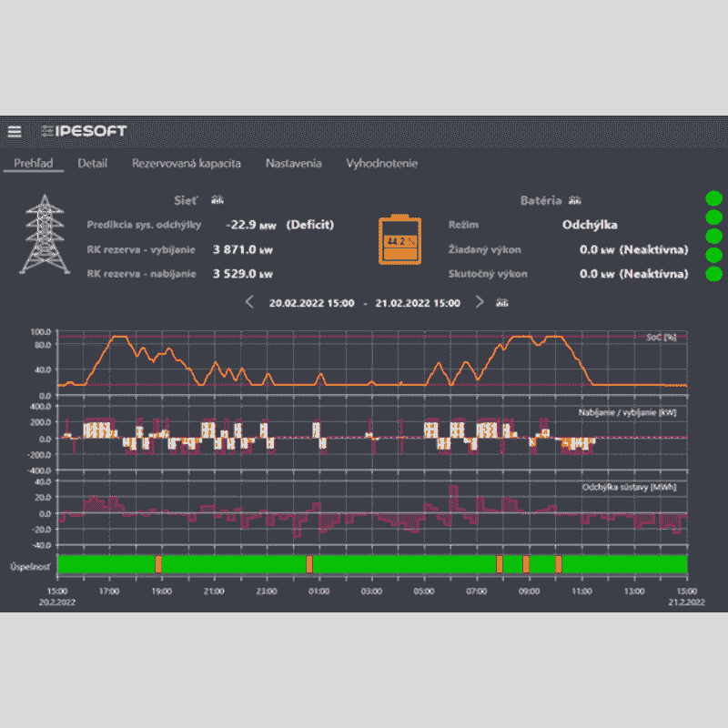
Task: Click the (Deficit) status text
Action: (309, 225)
